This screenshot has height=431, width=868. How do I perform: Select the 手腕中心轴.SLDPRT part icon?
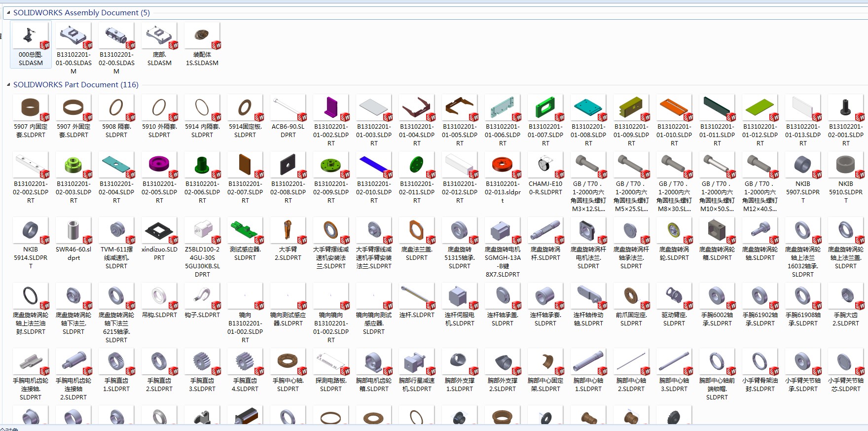click(288, 361)
